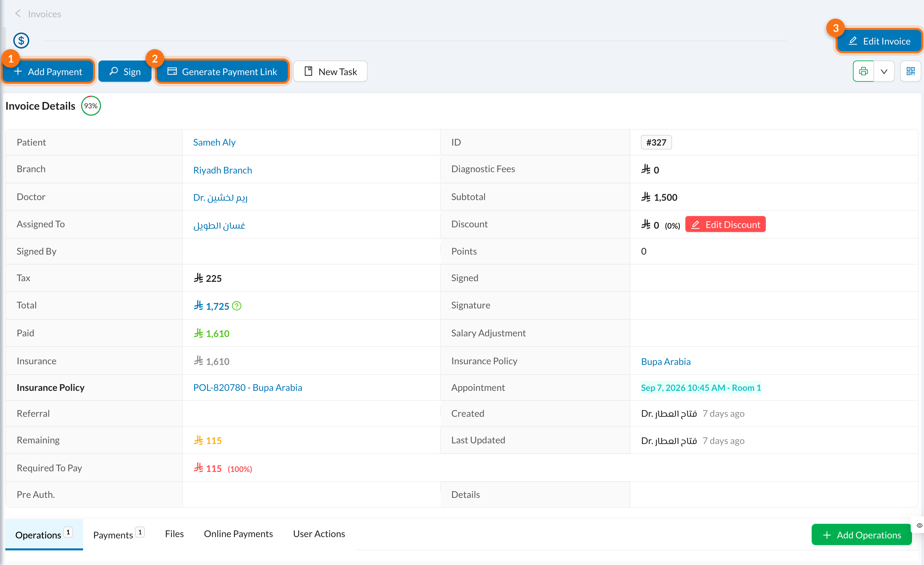
Task: Click the pencil icon in Edit Invoice
Action: pos(853,41)
